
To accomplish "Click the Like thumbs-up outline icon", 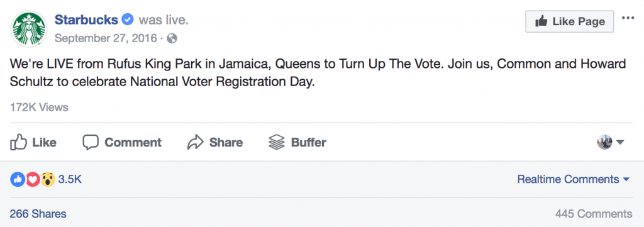I will [18, 142].
